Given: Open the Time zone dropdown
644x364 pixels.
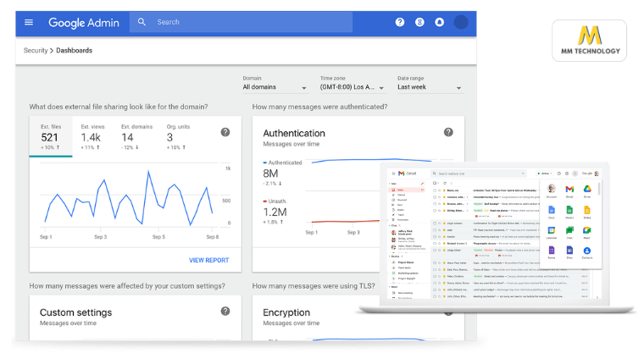Looking at the screenshot, I should [x=352, y=87].
